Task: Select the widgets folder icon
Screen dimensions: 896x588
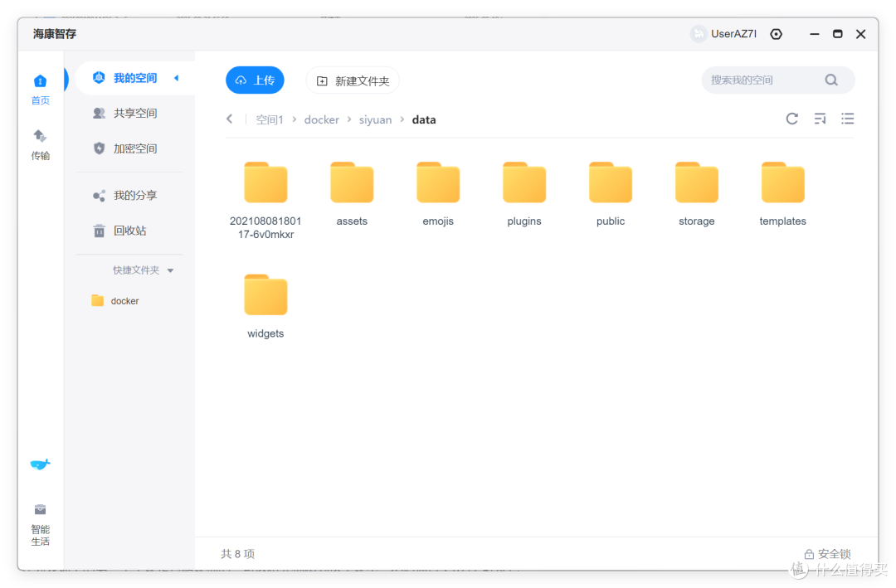Action: coord(265,295)
